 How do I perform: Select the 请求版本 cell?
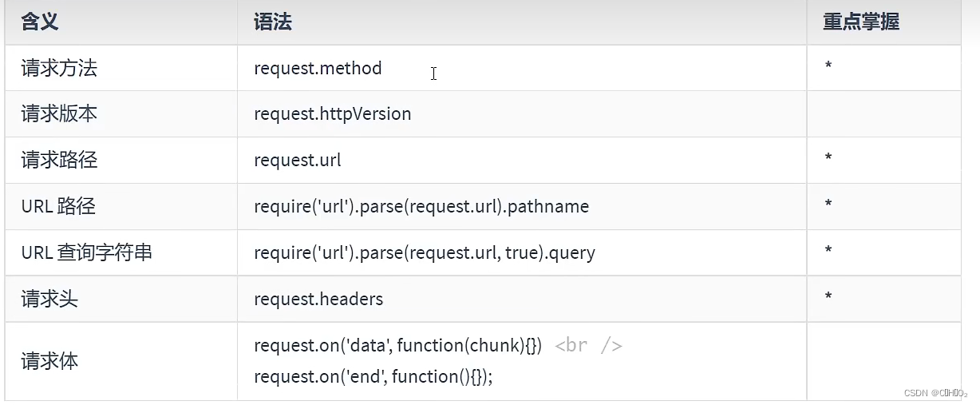click(59, 114)
